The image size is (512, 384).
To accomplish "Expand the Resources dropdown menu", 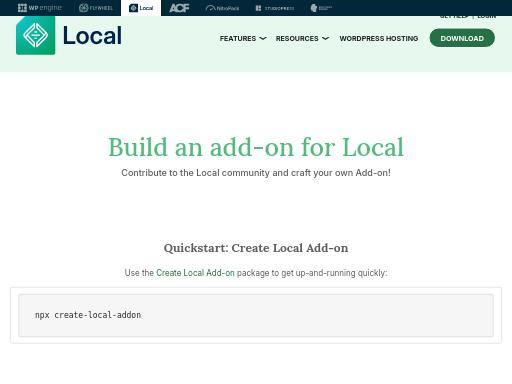I will (302, 38).
